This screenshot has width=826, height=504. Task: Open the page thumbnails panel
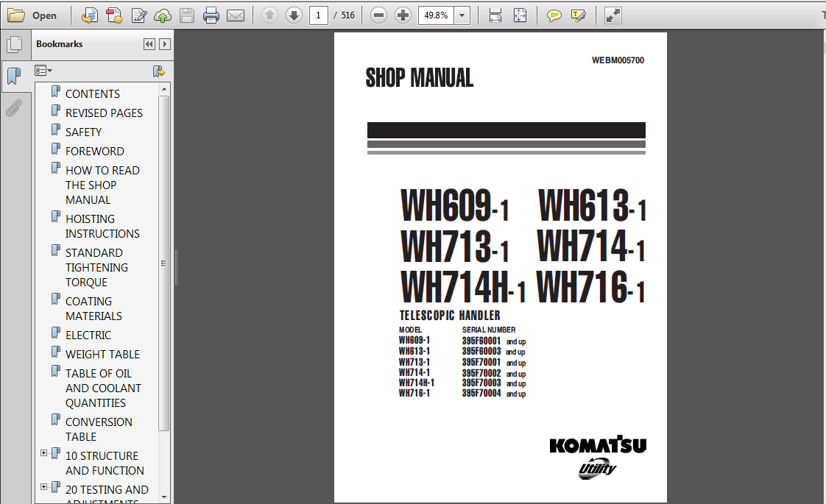click(x=15, y=45)
